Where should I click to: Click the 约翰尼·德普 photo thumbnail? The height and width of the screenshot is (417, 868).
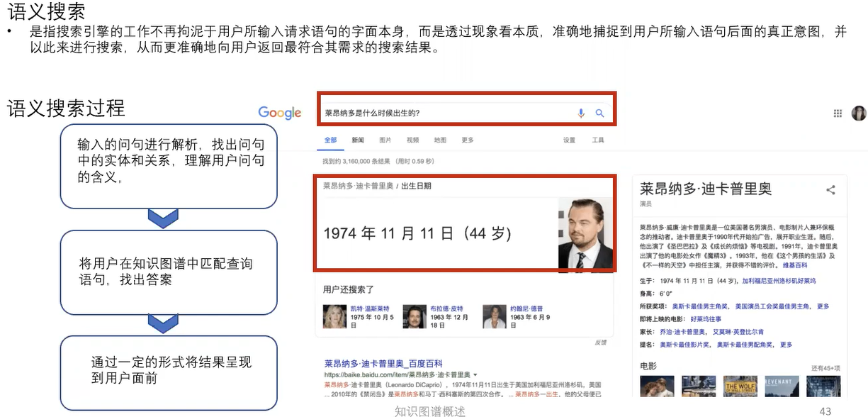click(x=494, y=317)
